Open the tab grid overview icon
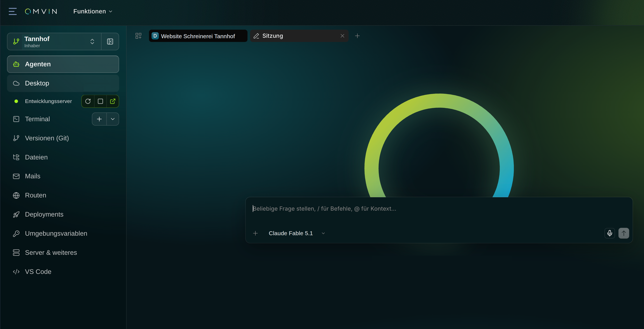Screen dimensions: 644x329 coord(138,36)
